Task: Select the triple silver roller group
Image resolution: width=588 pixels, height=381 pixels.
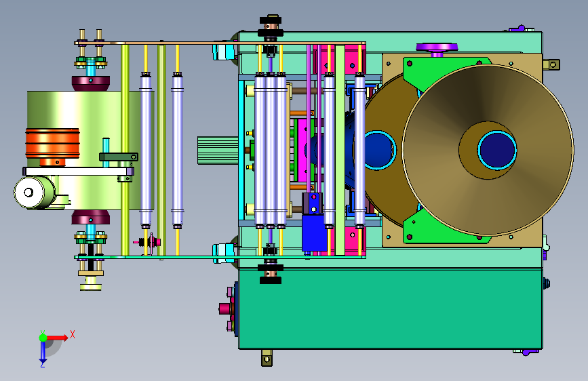Action: [x=271, y=150]
